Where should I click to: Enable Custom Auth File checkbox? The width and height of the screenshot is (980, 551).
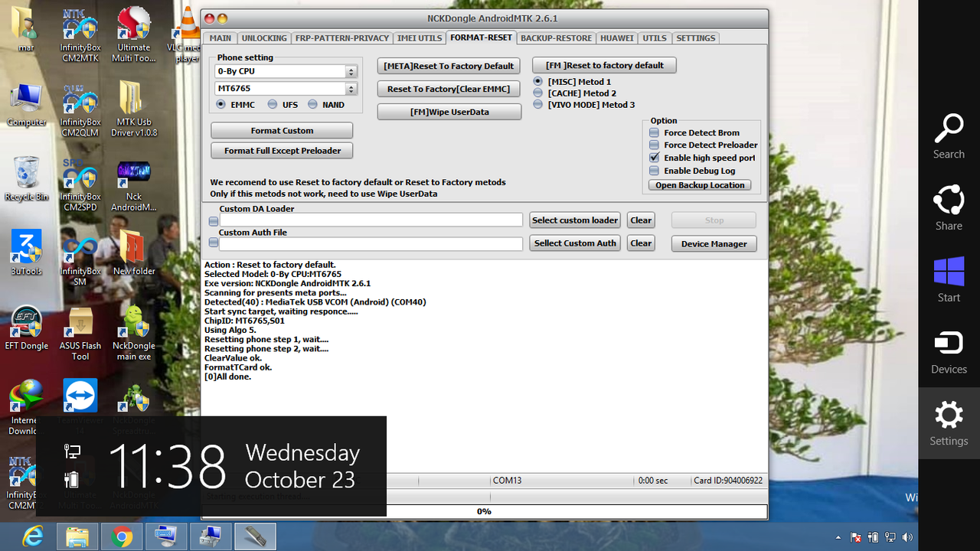click(214, 243)
